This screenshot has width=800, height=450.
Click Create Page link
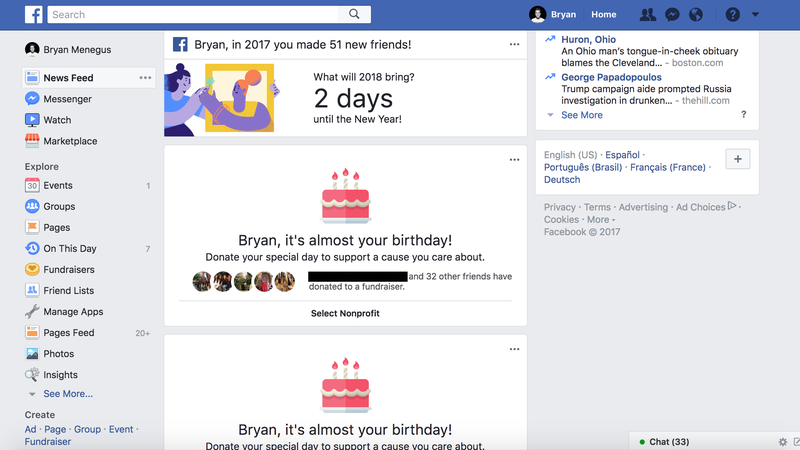(55, 429)
